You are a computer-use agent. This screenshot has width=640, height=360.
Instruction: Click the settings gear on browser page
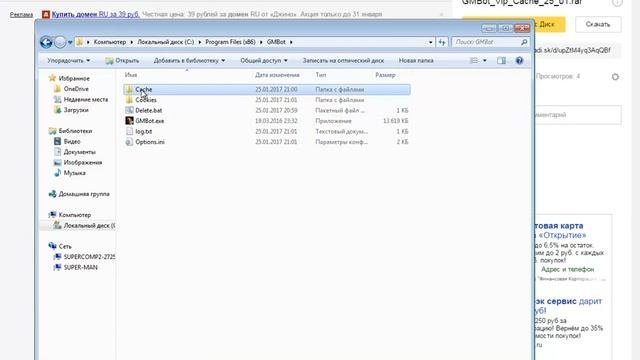point(615,77)
